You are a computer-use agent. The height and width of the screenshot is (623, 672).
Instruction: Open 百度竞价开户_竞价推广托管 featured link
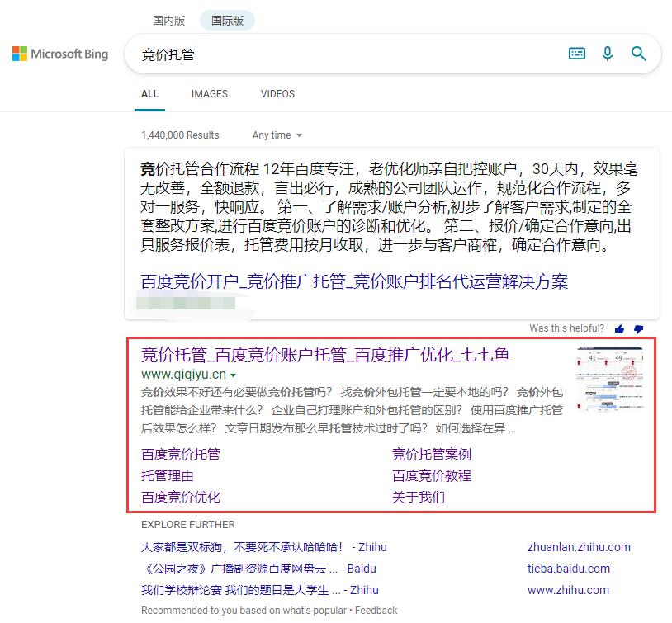pos(354,281)
